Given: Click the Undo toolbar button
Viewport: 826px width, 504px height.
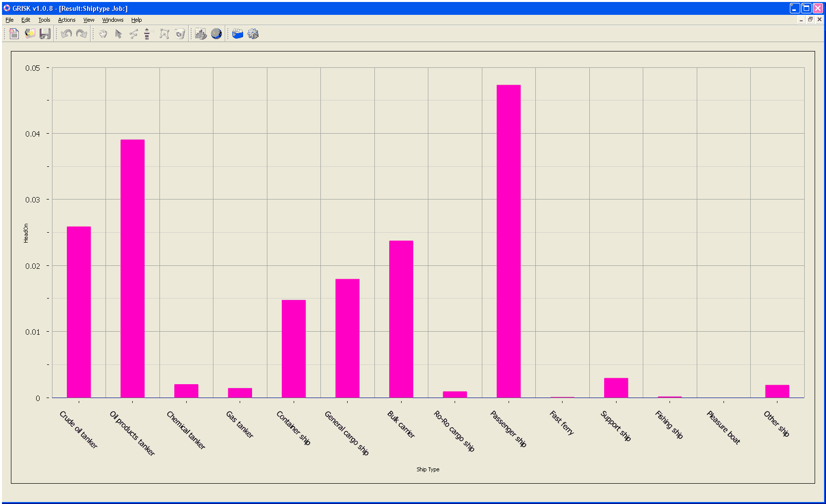Looking at the screenshot, I should 66,34.
